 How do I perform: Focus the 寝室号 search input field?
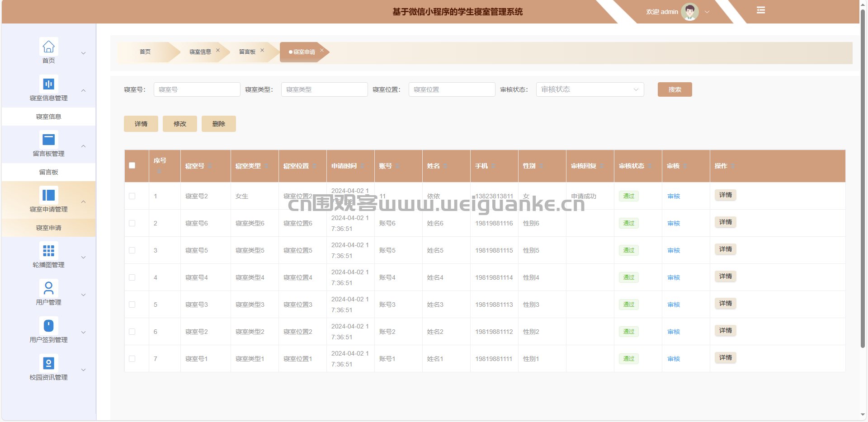coord(197,89)
